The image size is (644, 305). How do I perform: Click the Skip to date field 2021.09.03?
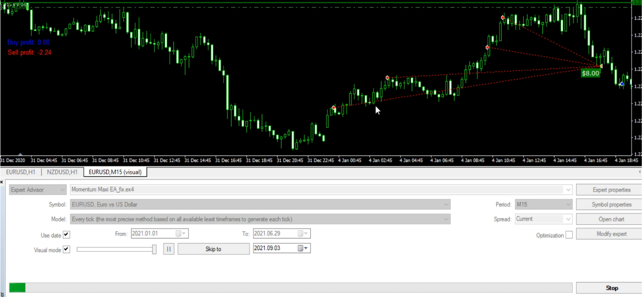274,249
